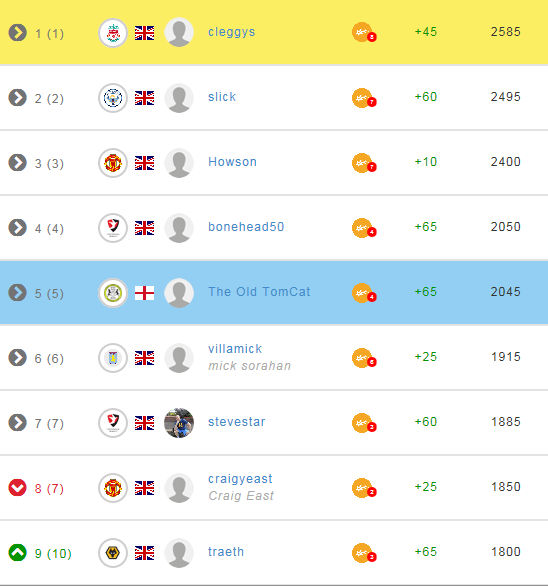Click the Wolves club badge for traeth
The image size is (548, 586).
point(113,553)
